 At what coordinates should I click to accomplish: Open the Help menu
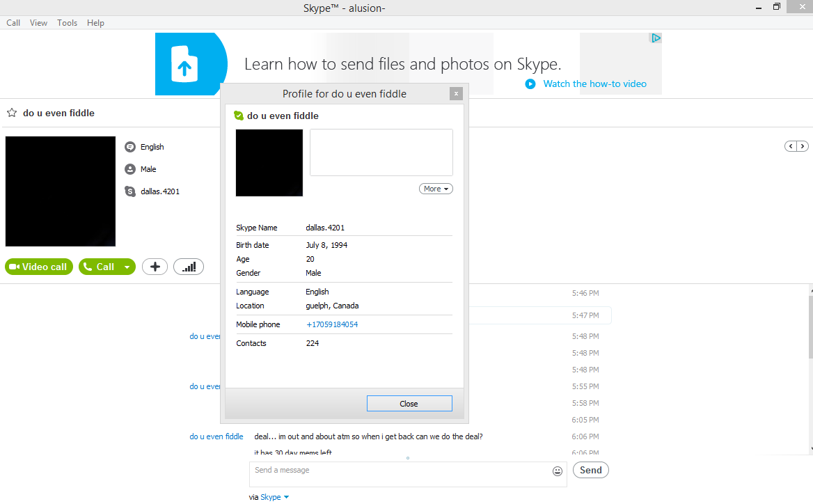(x=95, y=23)
